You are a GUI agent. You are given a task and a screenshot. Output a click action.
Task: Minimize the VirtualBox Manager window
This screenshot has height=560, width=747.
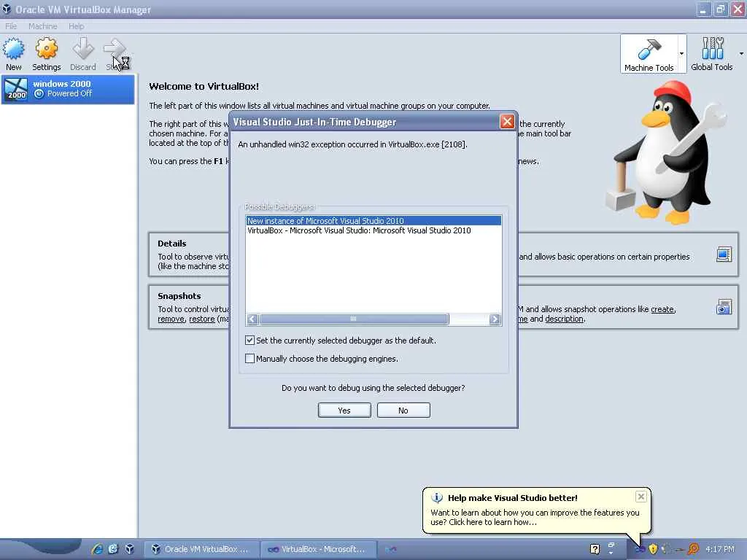(x=703, y=9)
